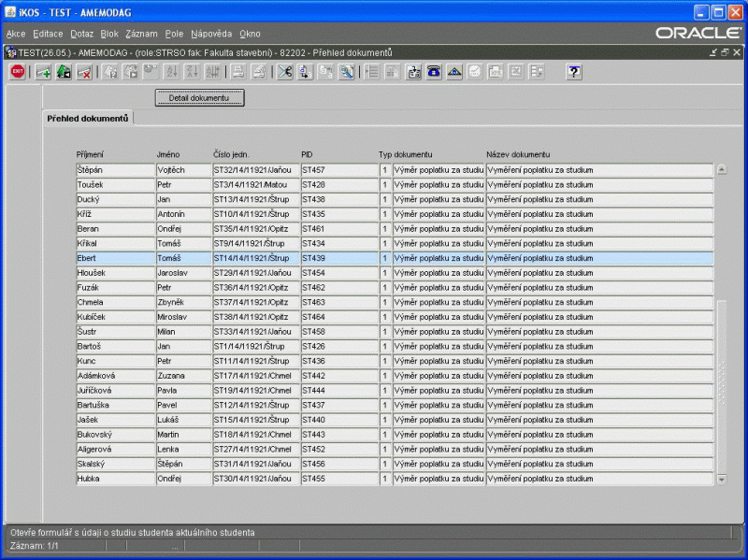Screen dimensions: 748x560
Task: Open help with the question mark icon
Action: click(574, 72)
